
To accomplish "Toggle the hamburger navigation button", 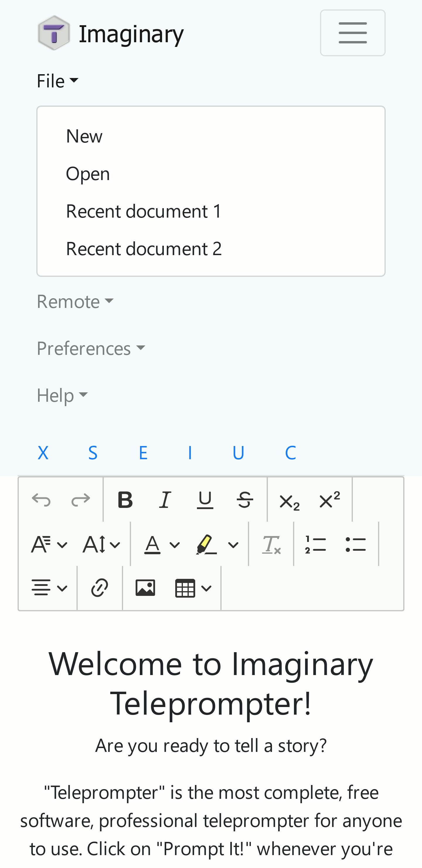I will point(352,33).
